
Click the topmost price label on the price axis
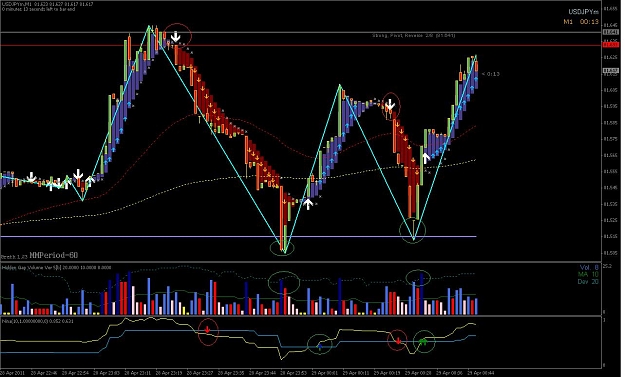[x=610, y=8]
